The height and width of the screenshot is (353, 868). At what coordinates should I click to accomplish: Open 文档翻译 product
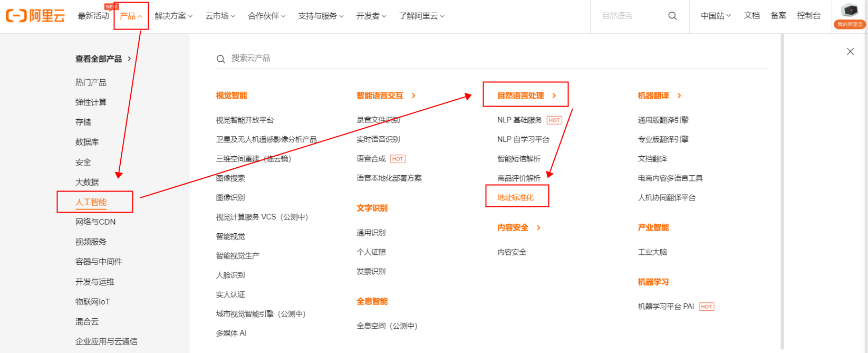[652, 159]
